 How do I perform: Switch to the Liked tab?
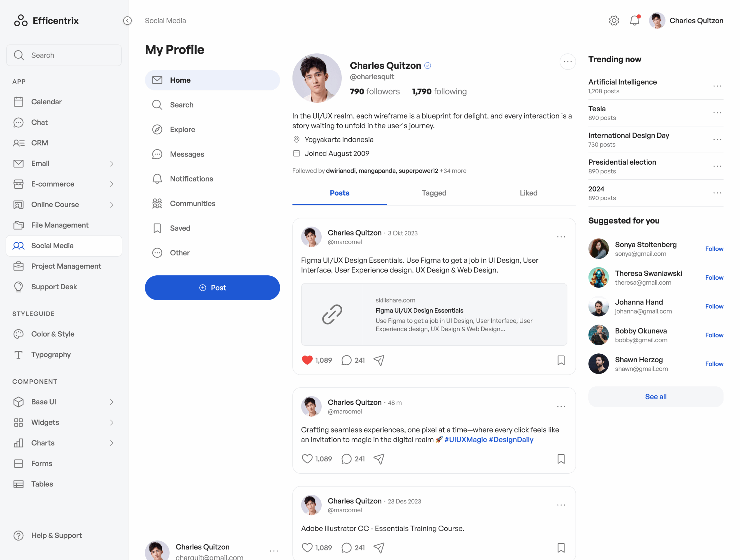click(528, 193)
